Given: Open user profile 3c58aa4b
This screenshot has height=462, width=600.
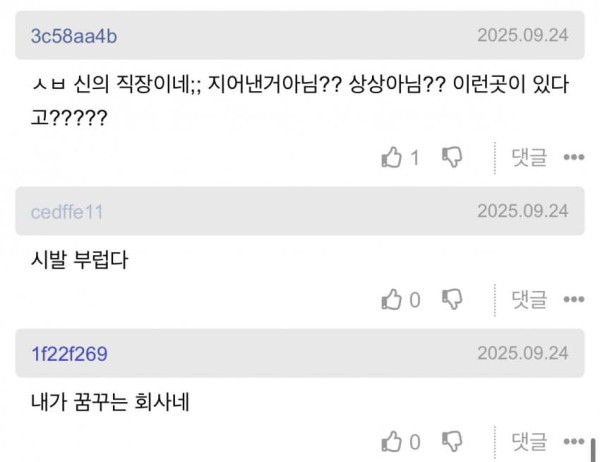Looking at the screenshot, I should click(75, 35).
